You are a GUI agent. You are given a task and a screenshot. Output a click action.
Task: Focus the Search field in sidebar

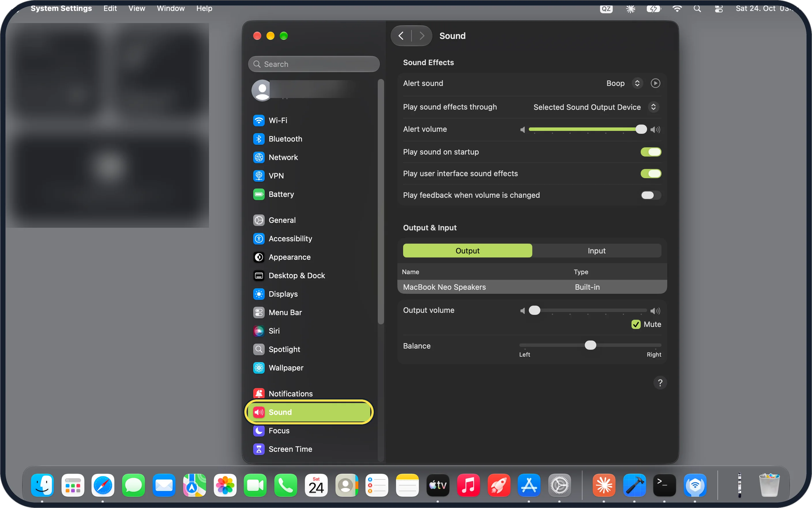pyautogui.click(x=314, y=64)
